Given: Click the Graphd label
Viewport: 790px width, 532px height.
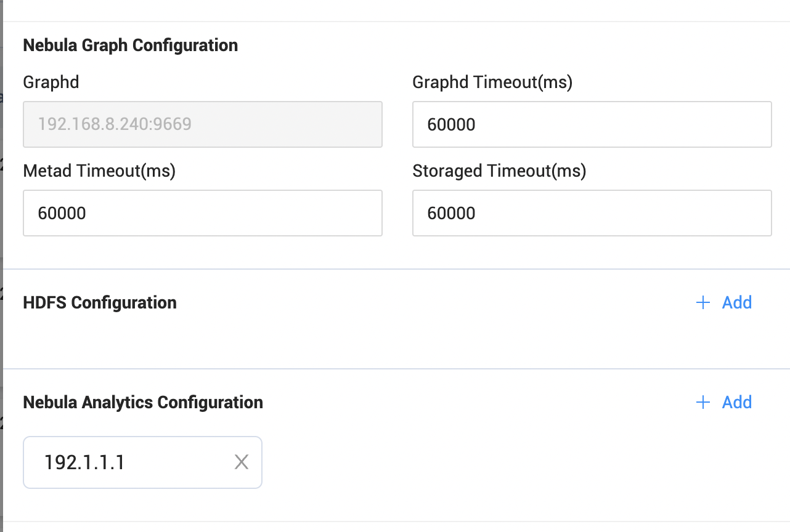Looking at the screenshot, I should [x=51, y=83].
